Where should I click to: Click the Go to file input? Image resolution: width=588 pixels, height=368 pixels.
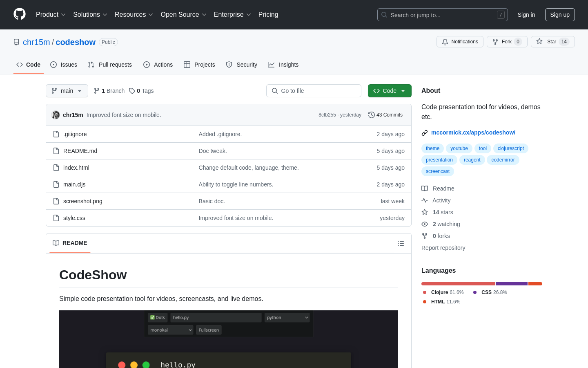tap(314, 91)
